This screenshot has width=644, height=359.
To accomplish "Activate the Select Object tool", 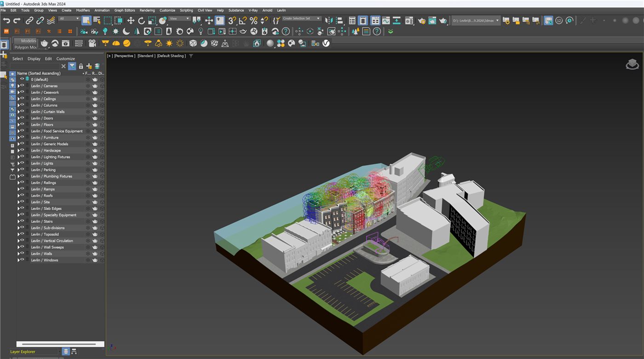I will [86, 20].
